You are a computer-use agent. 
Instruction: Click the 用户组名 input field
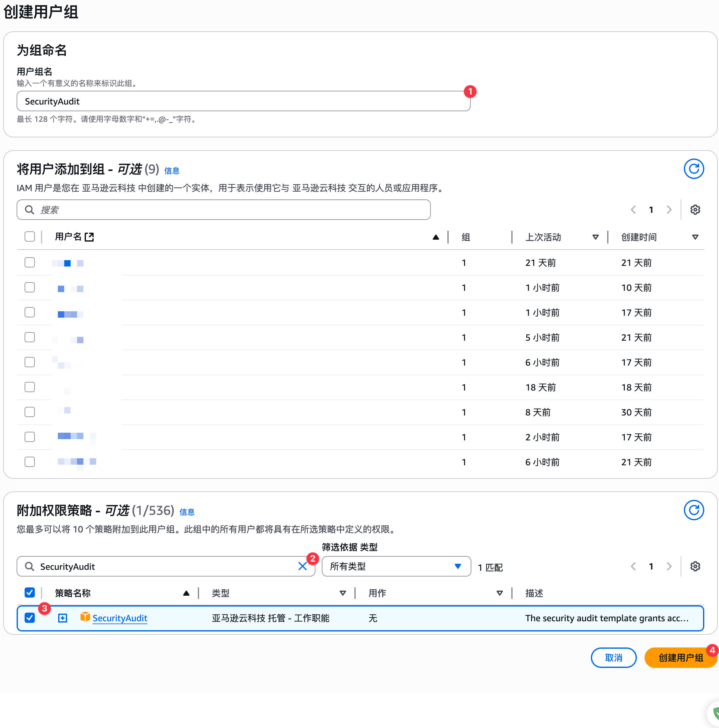click(243, 101)
